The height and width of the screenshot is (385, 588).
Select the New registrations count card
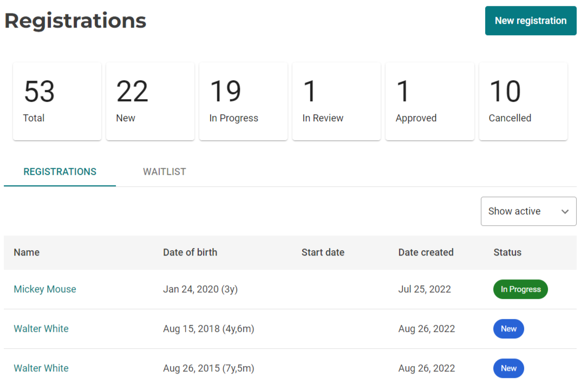coord(150,101)
